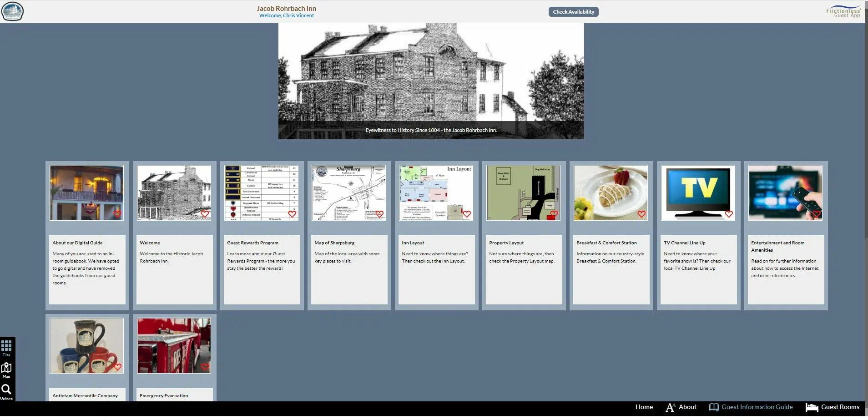
Task: Favorite the About our Digital Guide tile
Action: coord(117,214)
